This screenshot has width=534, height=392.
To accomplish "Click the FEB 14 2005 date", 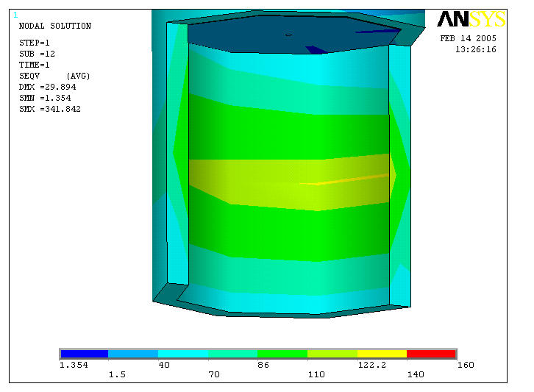I will [x=468, y=38].
